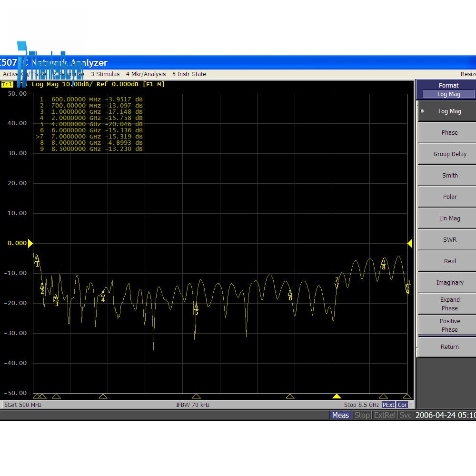Open the 3 Stimulus menu
The height and width of the screenshot is (476, 476).
tap(105, 74)
